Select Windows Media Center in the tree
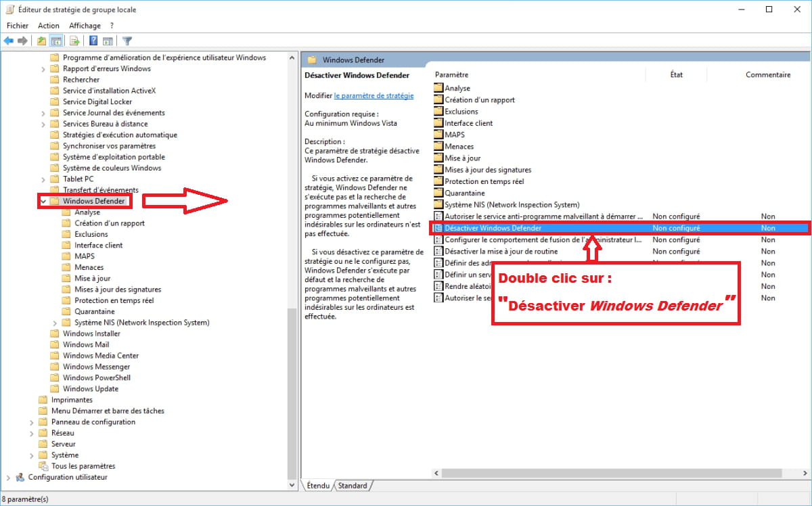Screen dimensions: 812x506 pos(101,356)
